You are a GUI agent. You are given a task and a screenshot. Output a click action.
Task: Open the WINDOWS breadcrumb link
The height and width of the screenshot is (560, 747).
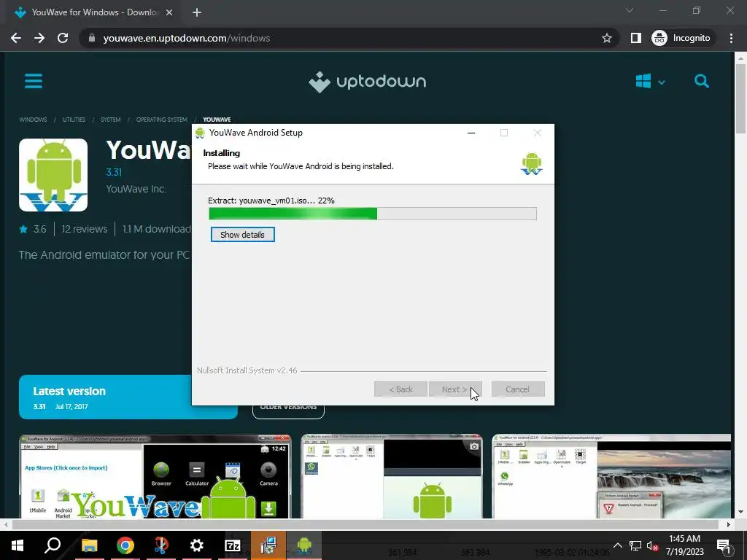point(33,120)
